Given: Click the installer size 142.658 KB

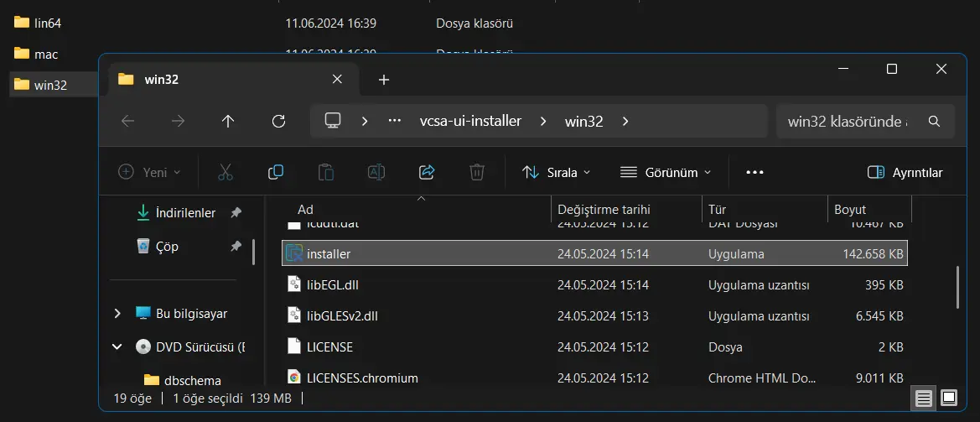Looking at the screenshot, I should click(873, 254).
